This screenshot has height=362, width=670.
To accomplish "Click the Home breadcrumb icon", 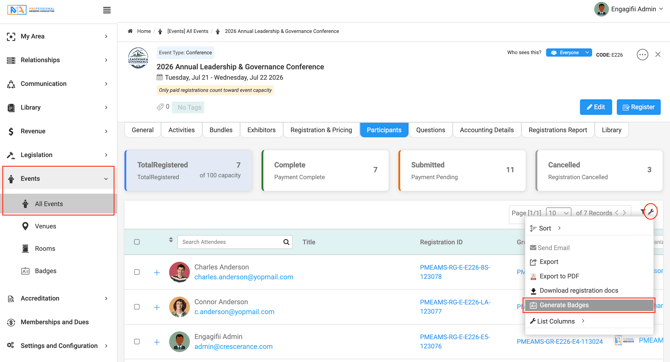I will [130, 31].
